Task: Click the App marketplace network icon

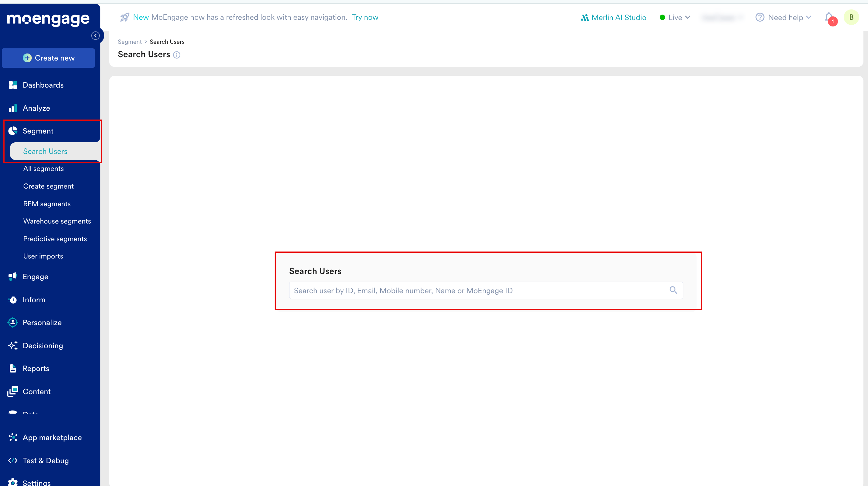Action: coord(13,437)
